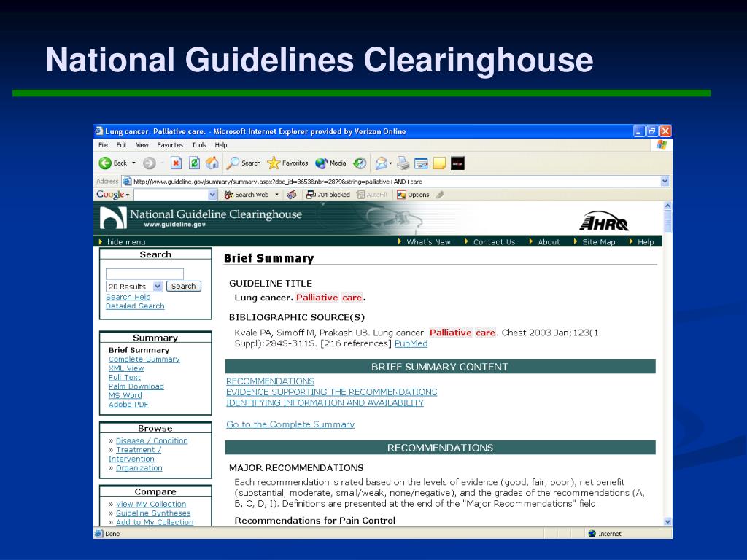Click the page vertical scrollbar thumb
This screenshot has height=560, width=747.
pos(667,222)
